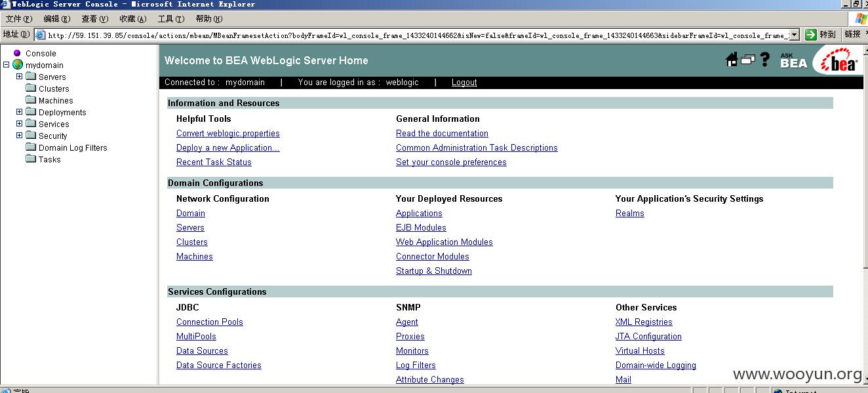This screenshot has height=393, width=868.
Task: Collapse the mydomain tree node
Action: 6,65
